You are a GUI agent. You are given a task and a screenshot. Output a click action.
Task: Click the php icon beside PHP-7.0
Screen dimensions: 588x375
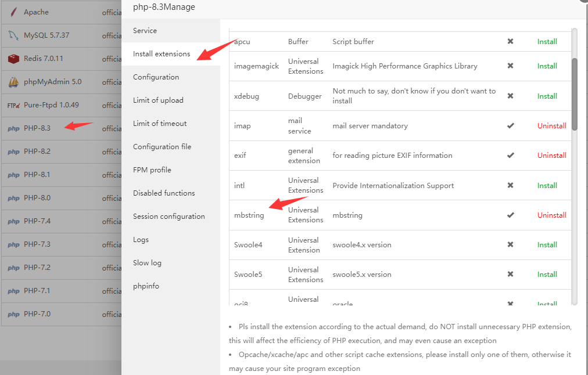(13, 314)
